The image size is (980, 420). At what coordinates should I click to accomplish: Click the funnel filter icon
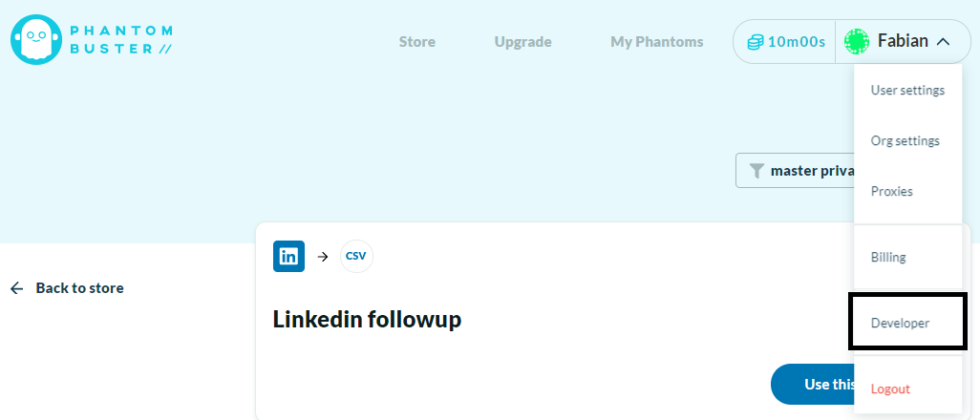[756, 171]
